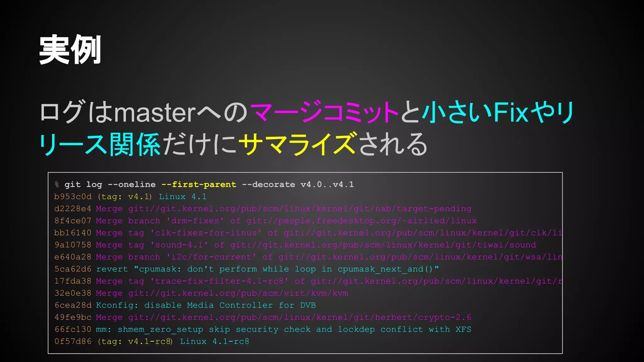
Task: Click the 'Linux 4.1-rc8' commit message
Action: point(214,341)
